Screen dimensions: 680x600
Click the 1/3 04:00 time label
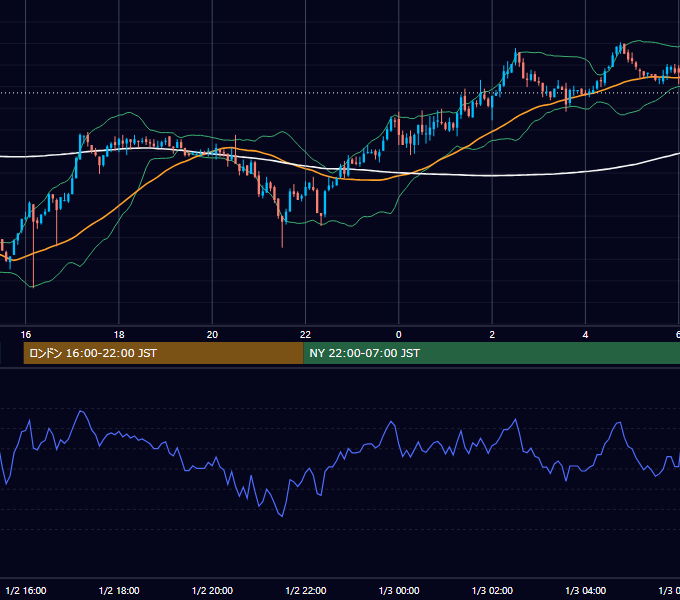tap(585, 590)
